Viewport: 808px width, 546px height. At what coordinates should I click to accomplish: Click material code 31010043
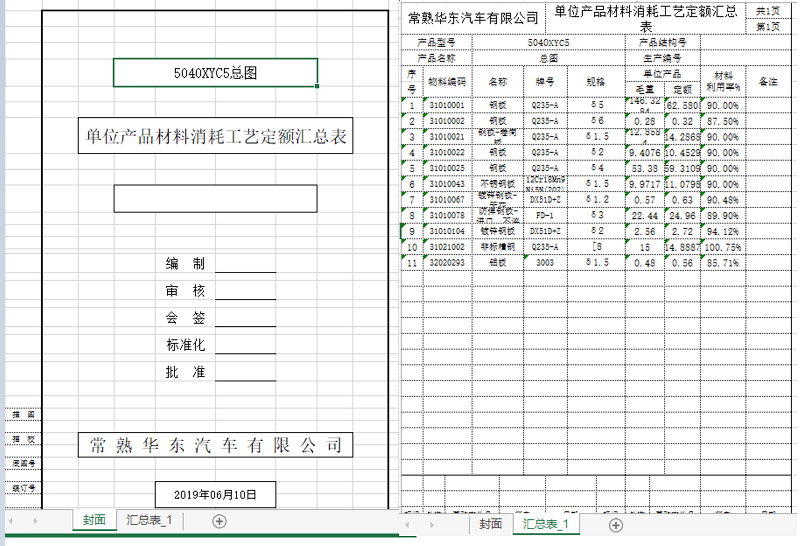pos(447,184)
